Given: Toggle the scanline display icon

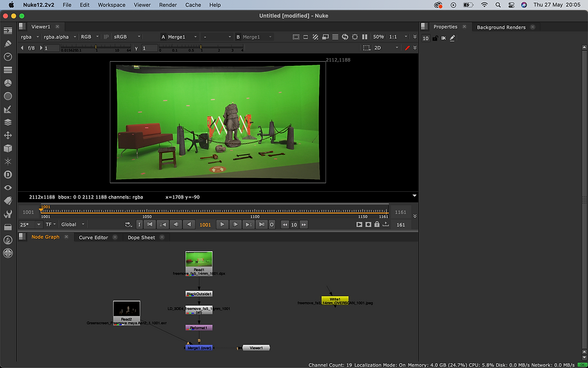Looking at the screenshot, I should [x=335, y=37].
